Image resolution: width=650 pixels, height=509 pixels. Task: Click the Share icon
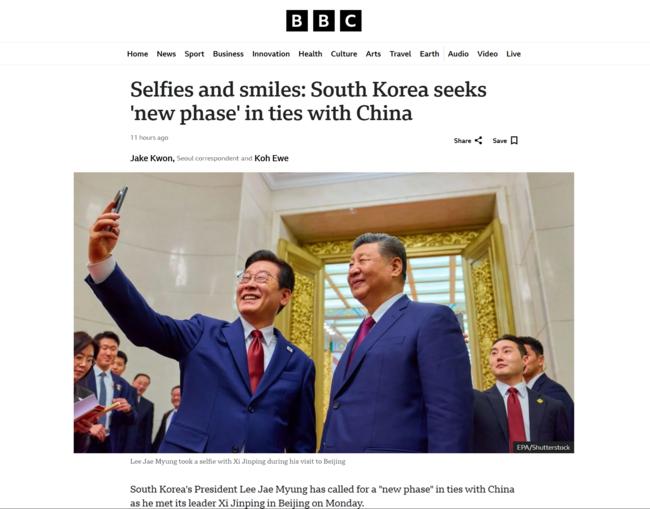(478, 141)
